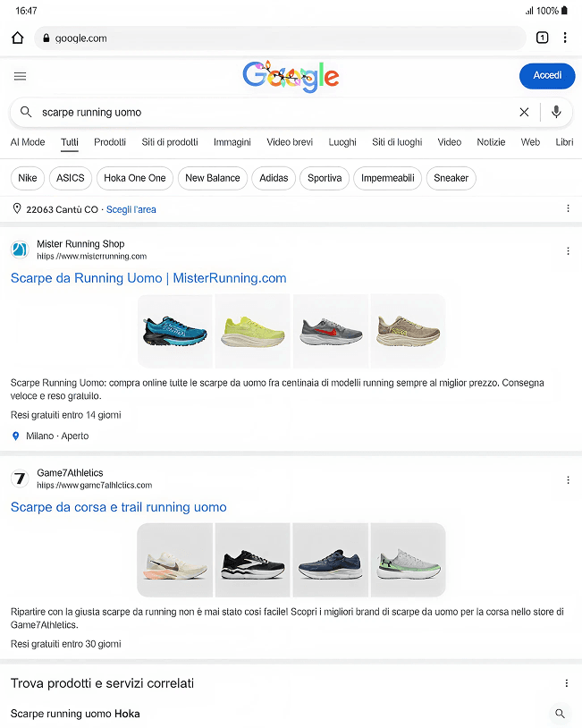582x728 pixels.
Task: Start voice search with the microphone icon
Action: pos(556,112)
